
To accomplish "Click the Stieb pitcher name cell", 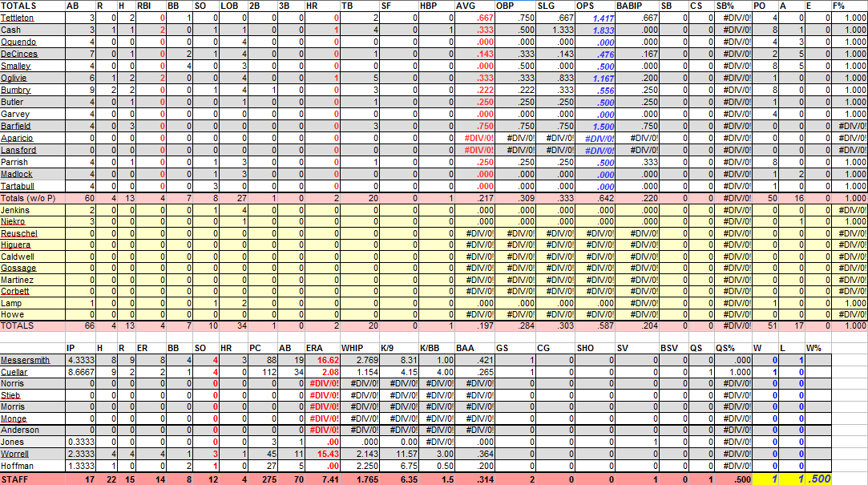I will click(33, 395).
